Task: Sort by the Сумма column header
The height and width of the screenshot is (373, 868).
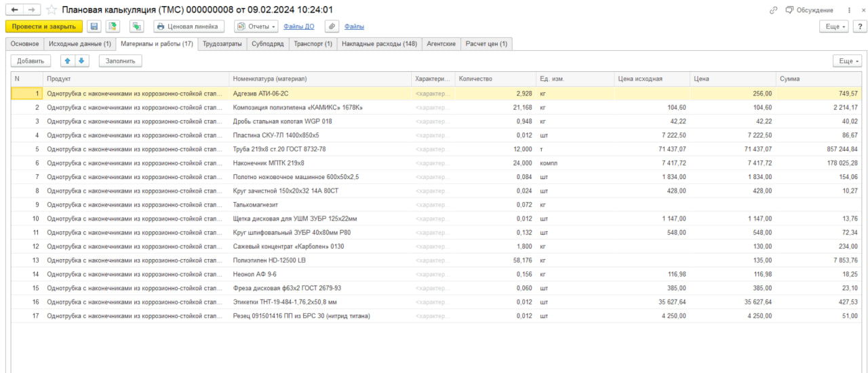Action: coord(818,79)
